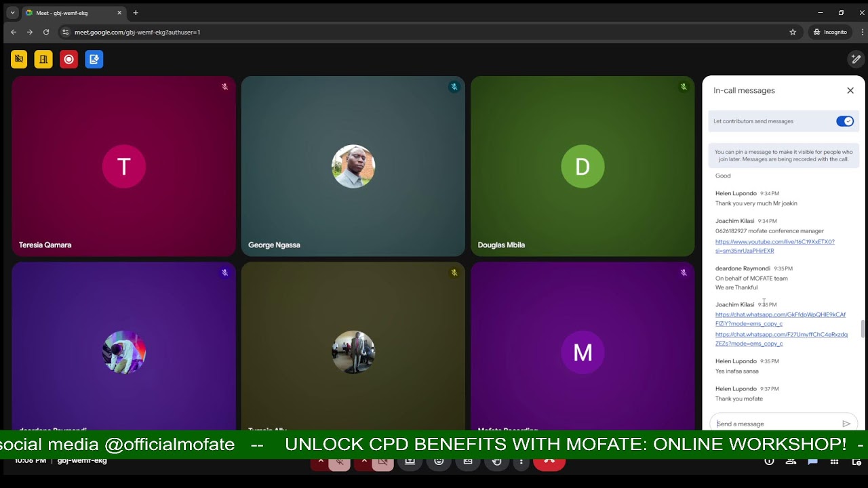
Task: Select deardone Raymondi's profile photo
Action: pyautogui.click(x=123, y=352)
